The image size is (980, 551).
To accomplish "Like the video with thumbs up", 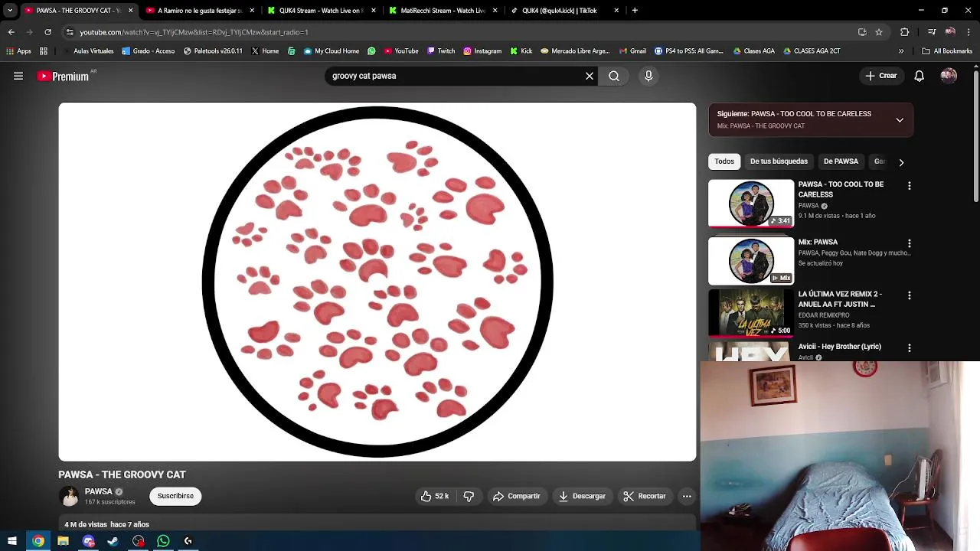I will (x=434, y=496).
